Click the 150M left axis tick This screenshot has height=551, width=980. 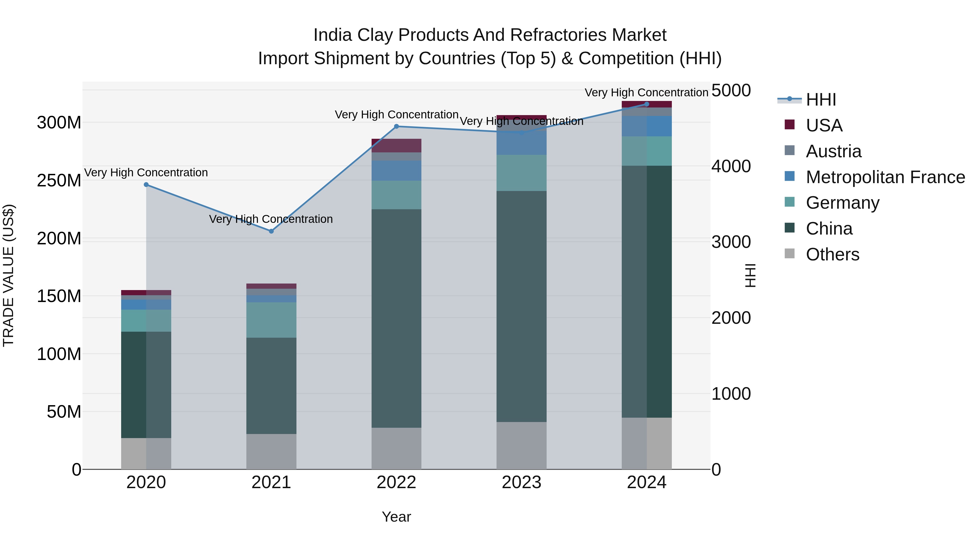point(59,296)
